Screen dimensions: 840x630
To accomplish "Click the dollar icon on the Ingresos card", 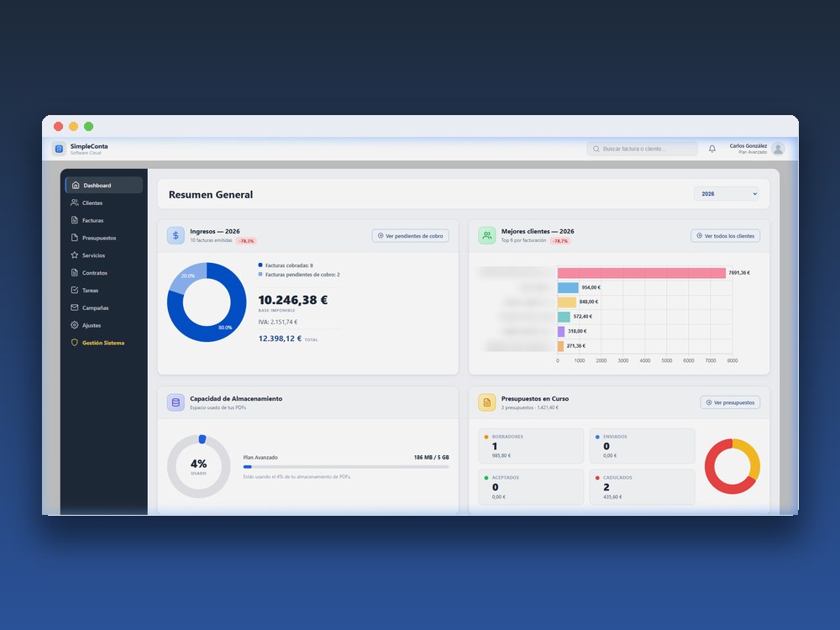I will (176, 236).
